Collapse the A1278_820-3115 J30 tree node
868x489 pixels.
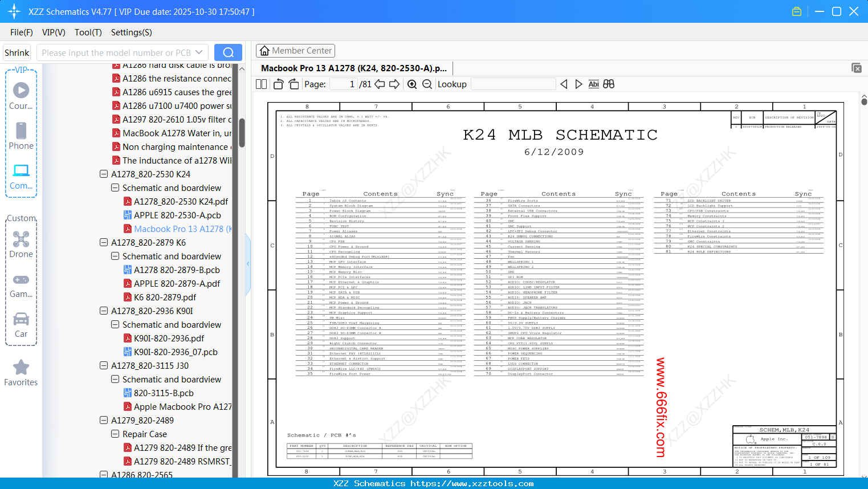pos(104,366)
